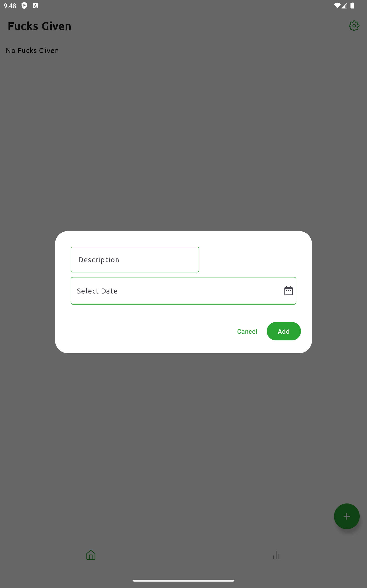Open the calendar date picker icon
Viewport: 367px width, 588px height.
click(288, 291)
